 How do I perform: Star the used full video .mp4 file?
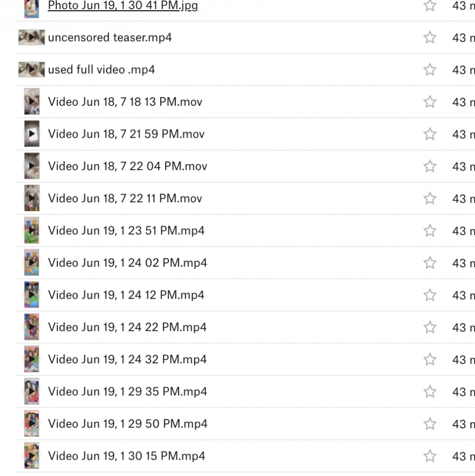[430, 70]
